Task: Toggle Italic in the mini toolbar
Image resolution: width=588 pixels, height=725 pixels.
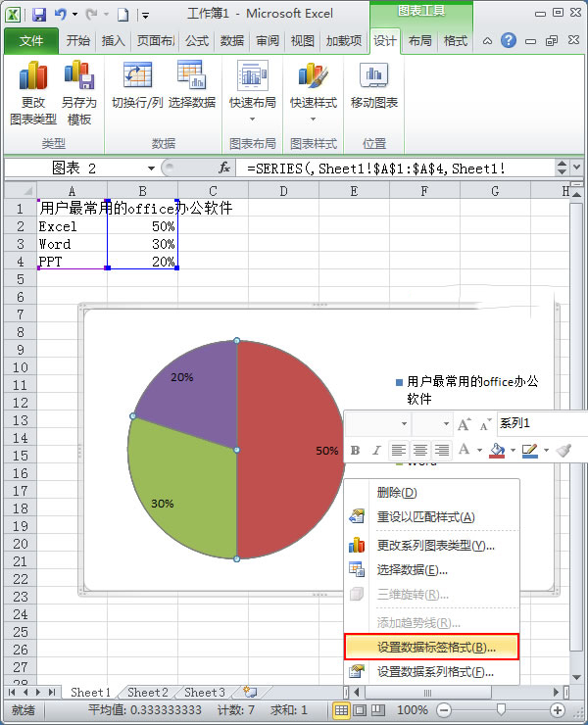Action: tap(376, 450)
